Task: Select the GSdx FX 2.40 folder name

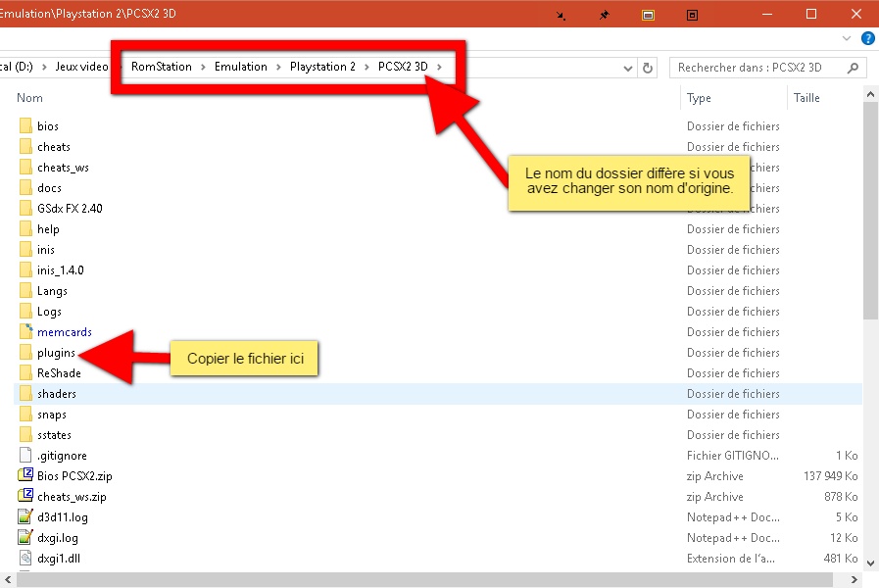Action: pos(70,208)
